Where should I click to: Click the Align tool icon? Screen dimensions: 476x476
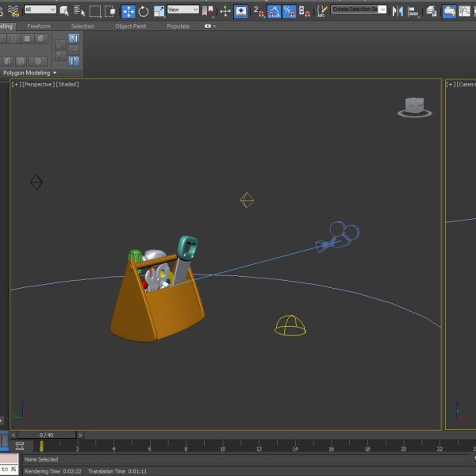pos(413,12)
